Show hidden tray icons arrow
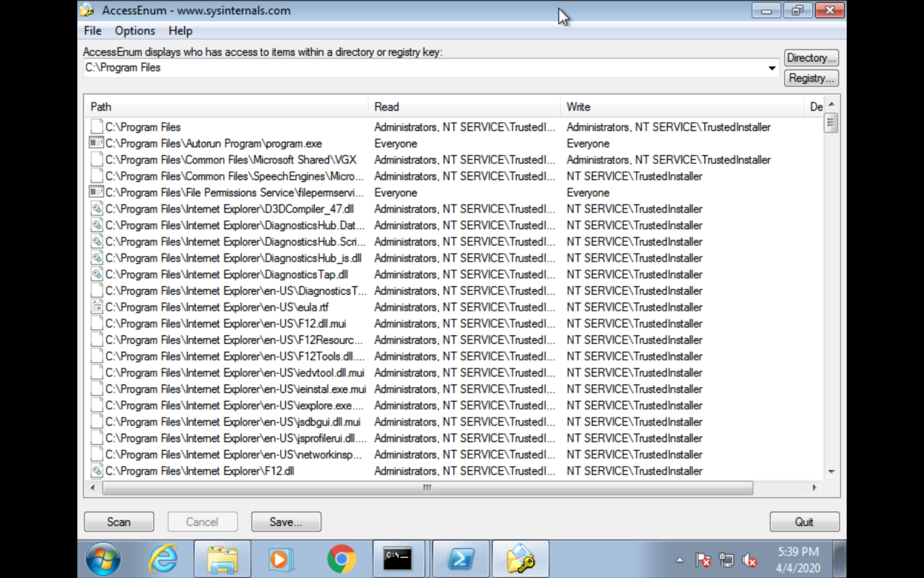The image size is (924, 578). pos(680,560)
